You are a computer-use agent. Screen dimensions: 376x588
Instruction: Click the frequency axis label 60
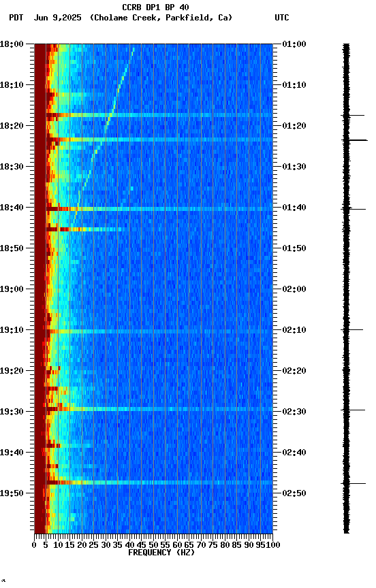click(x=178, y=545)
